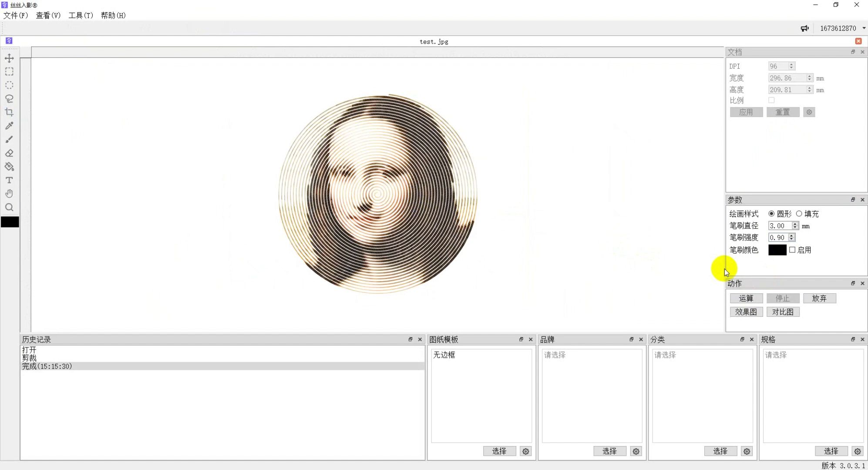
Task: Click the 效果图 preview button
Action: point(746,312)
